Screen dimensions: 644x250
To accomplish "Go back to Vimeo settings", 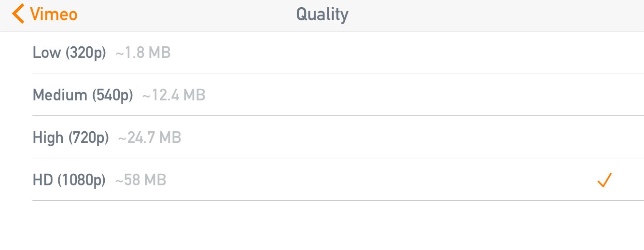I will (x=44, y=14).
